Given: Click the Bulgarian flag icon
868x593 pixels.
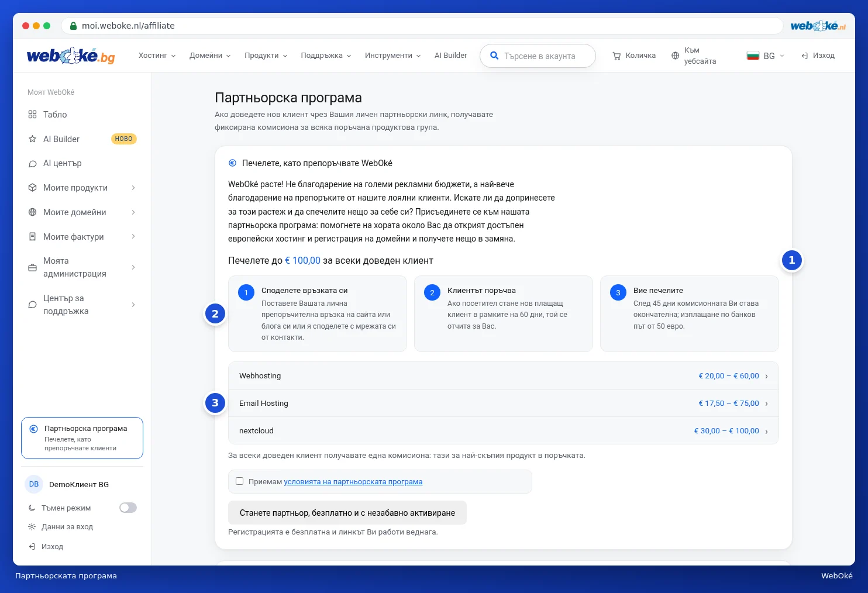Looking at the screenshot, I should 753,56.
